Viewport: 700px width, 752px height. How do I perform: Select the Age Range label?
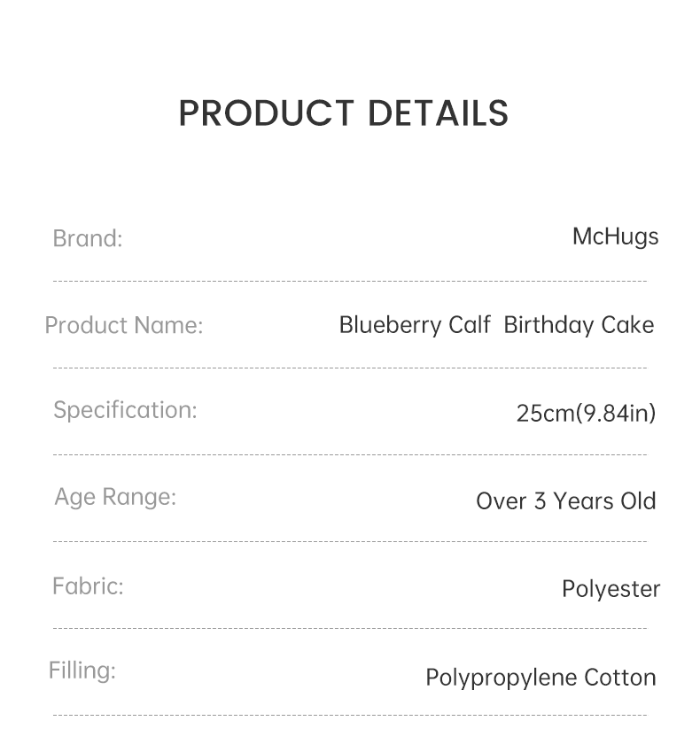(x=115, y=497)
